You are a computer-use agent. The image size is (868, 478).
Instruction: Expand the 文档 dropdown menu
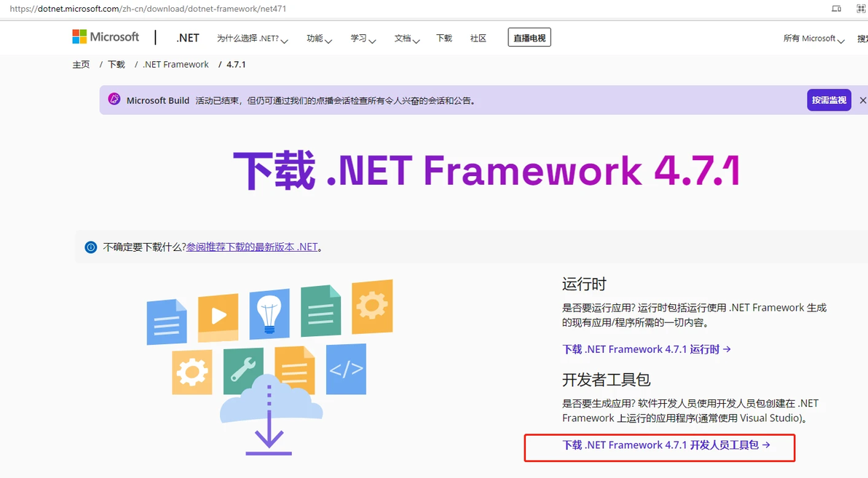click(407, 38)
